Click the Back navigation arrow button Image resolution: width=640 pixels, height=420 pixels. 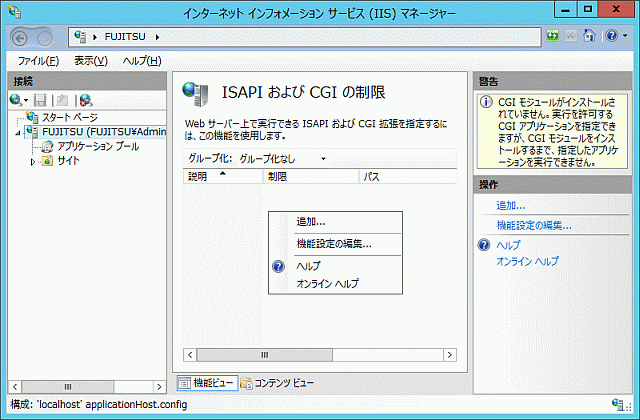19,38
